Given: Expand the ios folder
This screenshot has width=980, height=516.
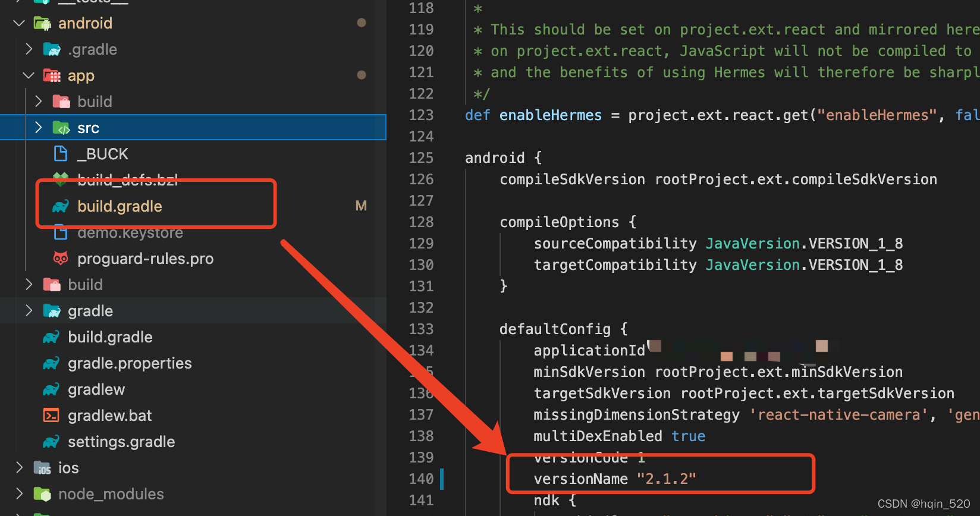Looking at the screenshot, I should (19, 468).
